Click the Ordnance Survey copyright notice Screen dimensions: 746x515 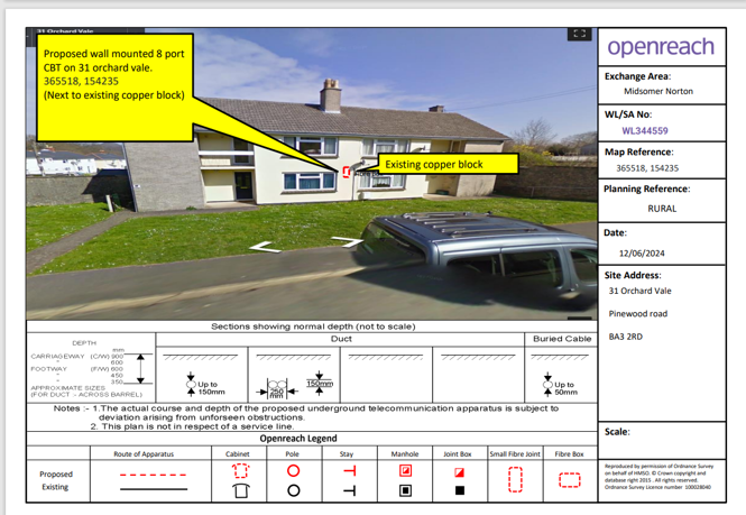[x=659, y=476]
